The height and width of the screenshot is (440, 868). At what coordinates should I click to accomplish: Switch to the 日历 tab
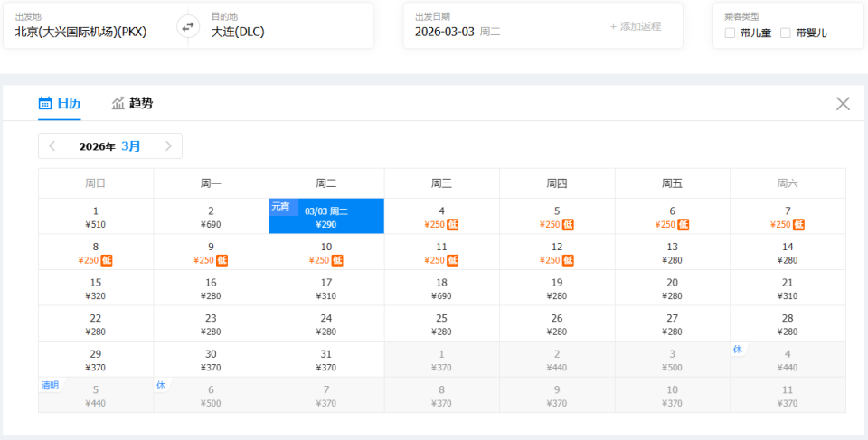tap(60, 103)
